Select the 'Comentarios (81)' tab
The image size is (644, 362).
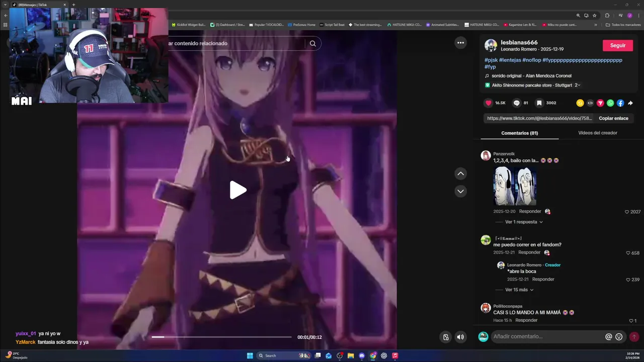520,133
